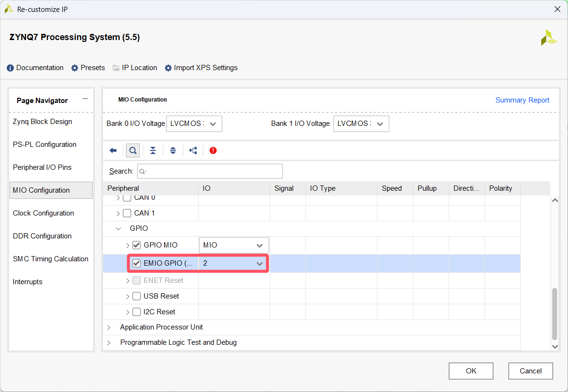Open Bank 1 I/O Voltage dropdown
The width and height of the screenshot is (568, 392).
click(361, 124)
